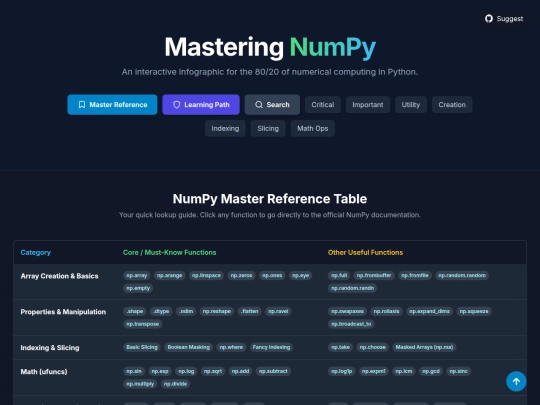Open the np.empty function link
This screenshot has width=540, height=405.
(x=138, y=288)
